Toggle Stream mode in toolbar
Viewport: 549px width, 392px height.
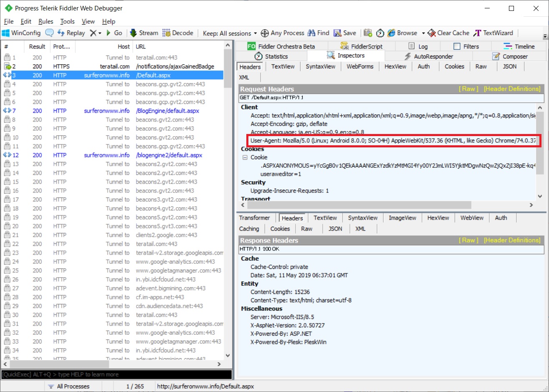tap(144, 33)
